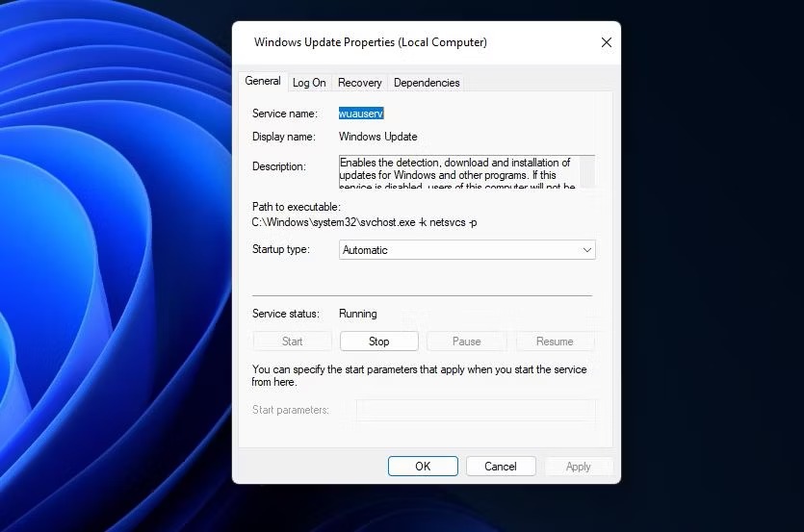Expand the Startup type dropdown
The height and width of the screenshot is (532, 804).
[x=467, y=250]
